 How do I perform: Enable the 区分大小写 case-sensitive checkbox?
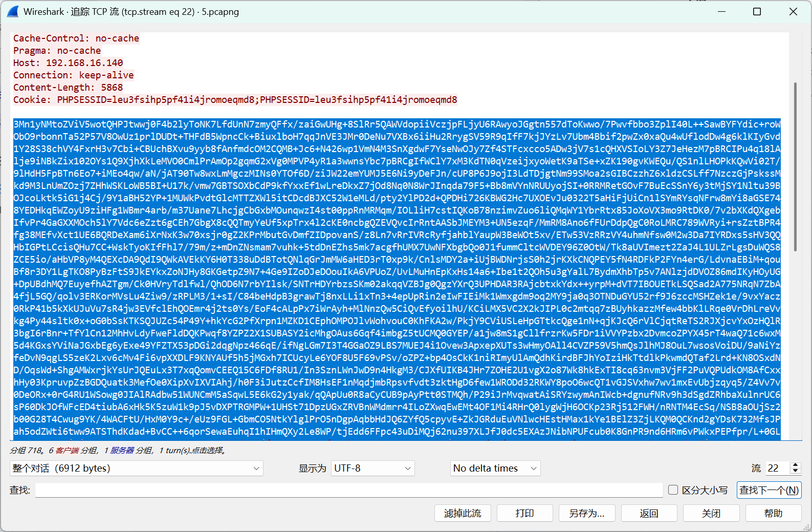coord(673,490)
